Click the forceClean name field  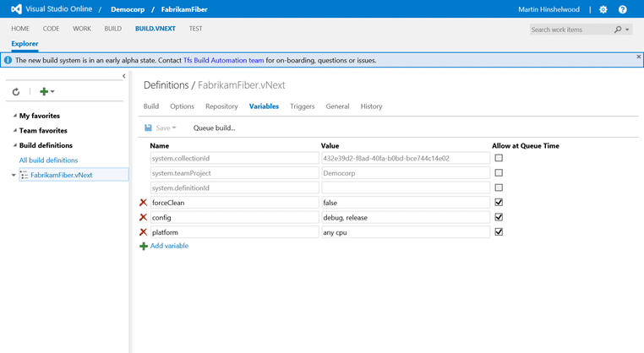(234, 203)
